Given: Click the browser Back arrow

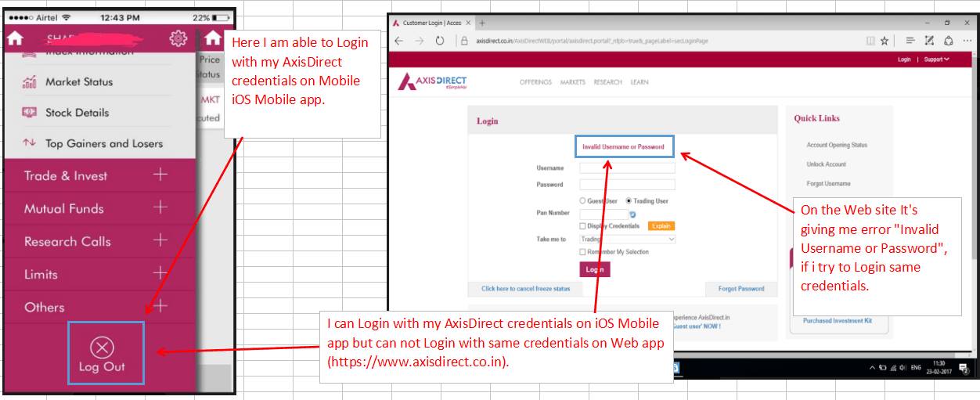Looking at the screenshot, I should pyautogui.click(x=399, y=41).
